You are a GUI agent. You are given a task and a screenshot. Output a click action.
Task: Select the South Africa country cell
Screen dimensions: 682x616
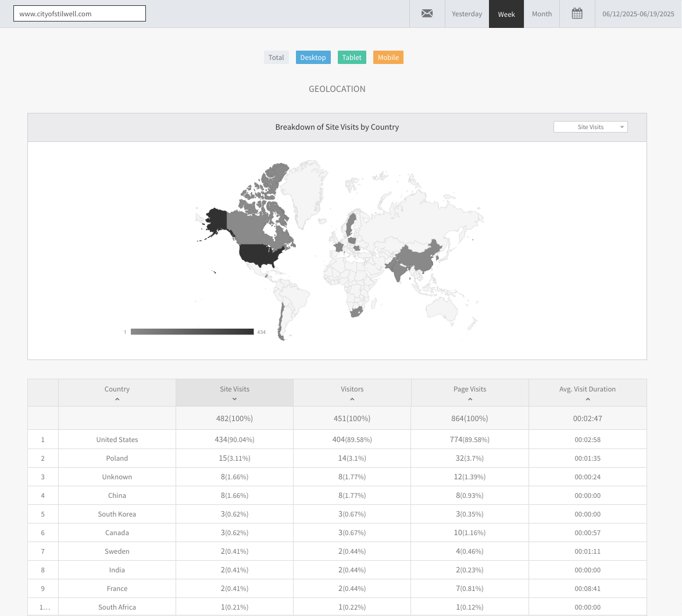tap(117, 607)
